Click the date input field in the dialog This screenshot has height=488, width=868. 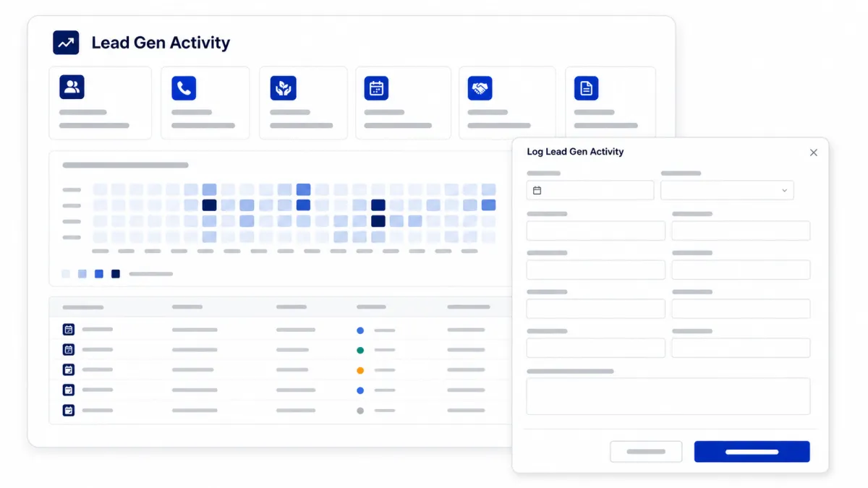tap(590, 190)
